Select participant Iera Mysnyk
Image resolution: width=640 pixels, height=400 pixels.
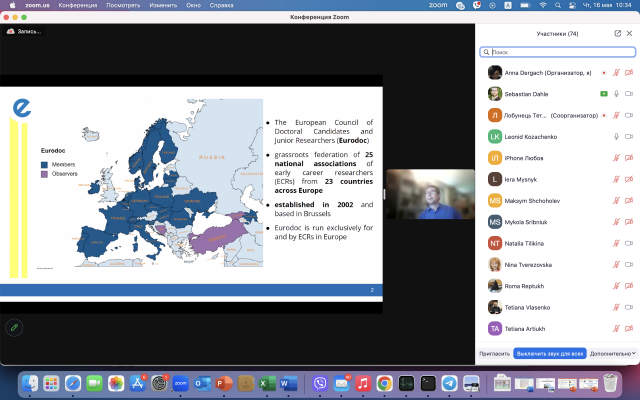click(558, 179)
